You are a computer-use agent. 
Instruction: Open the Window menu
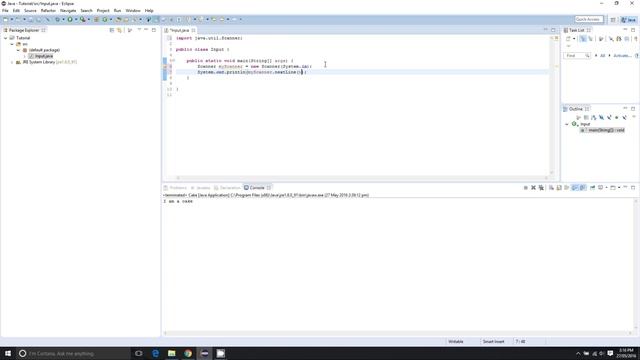(x=133, y=11)
